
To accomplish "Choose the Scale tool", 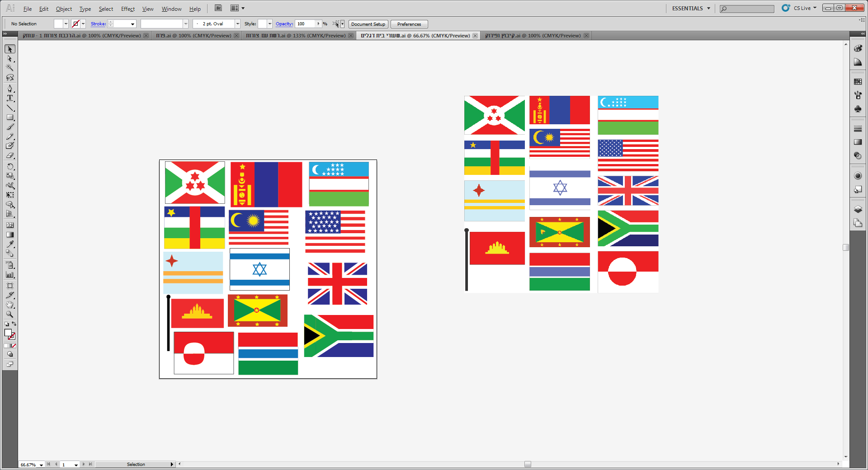I will [10, 176].
